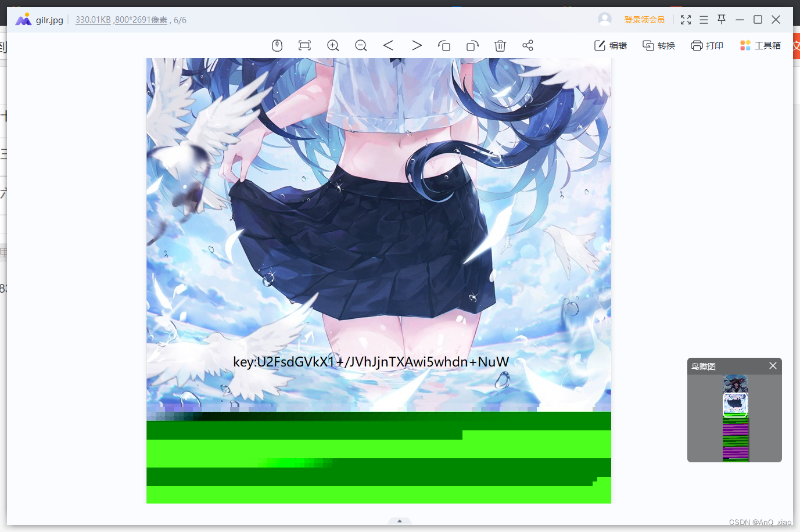Go to the previous image arrow

[388, 45]
